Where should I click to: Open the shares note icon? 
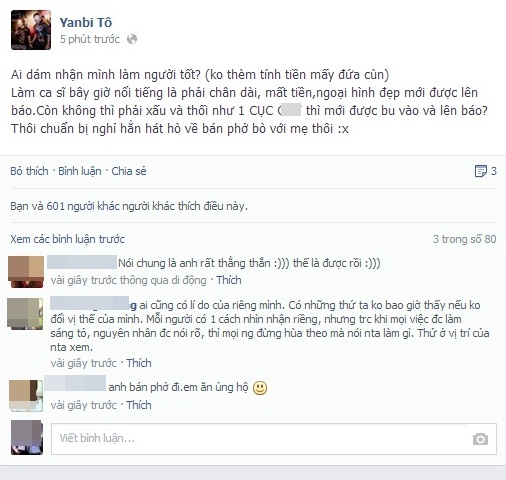[x=480, y=171]
